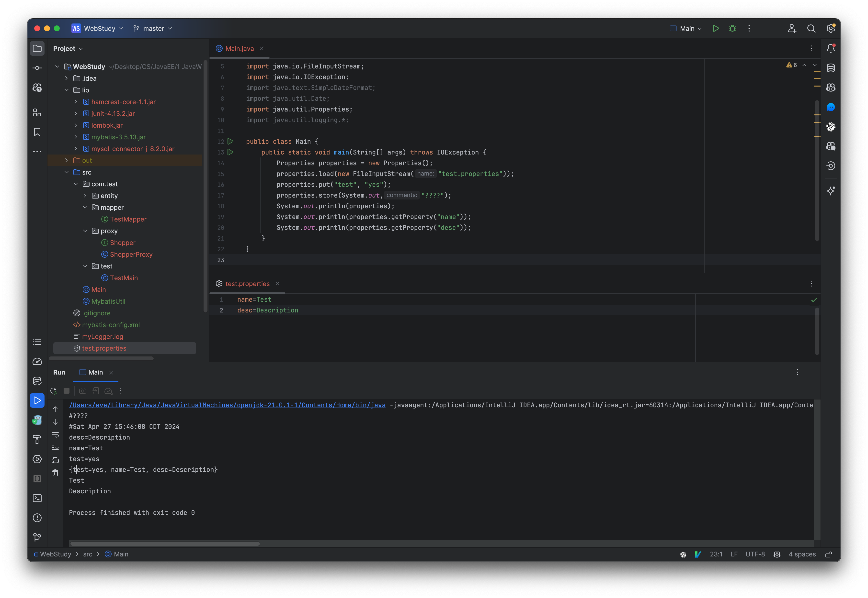Open the WebStudy project dropdown

[97, 28]
